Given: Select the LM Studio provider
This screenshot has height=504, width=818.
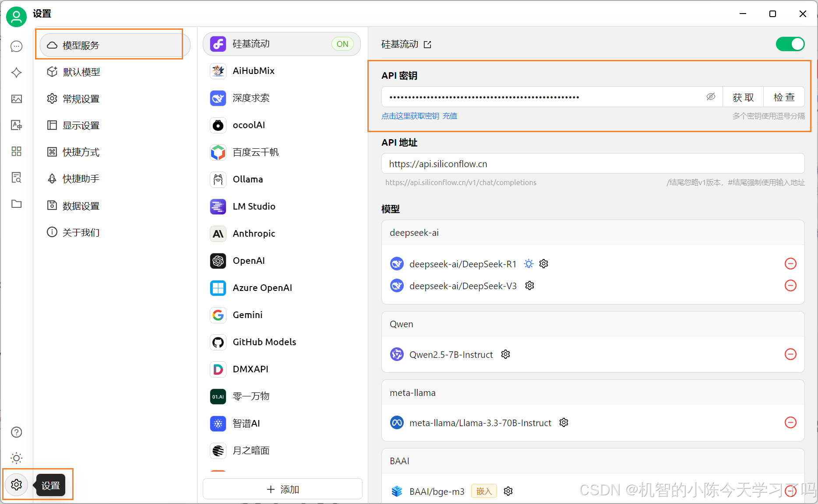Looking at the screenshot, I should coord(282,206).
